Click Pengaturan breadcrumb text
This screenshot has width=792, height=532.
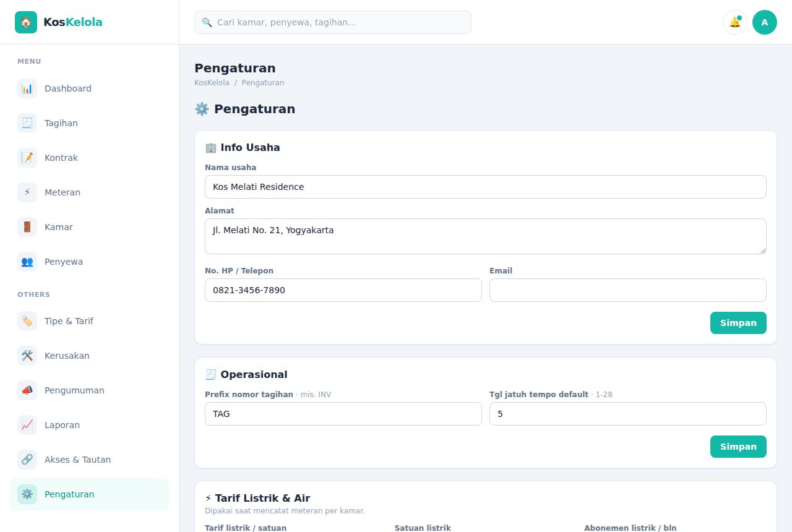(x=263, y=83)
